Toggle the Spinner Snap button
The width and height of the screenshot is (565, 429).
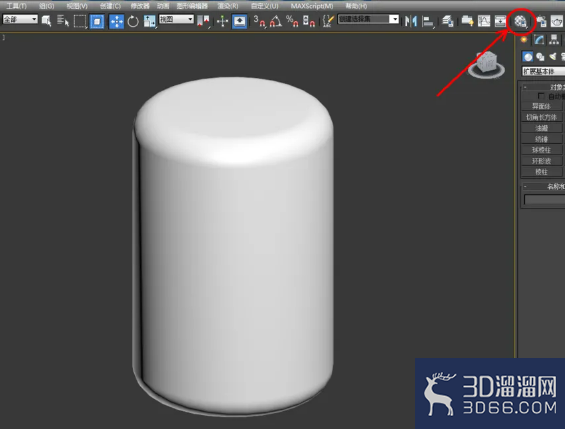[309, 21]
